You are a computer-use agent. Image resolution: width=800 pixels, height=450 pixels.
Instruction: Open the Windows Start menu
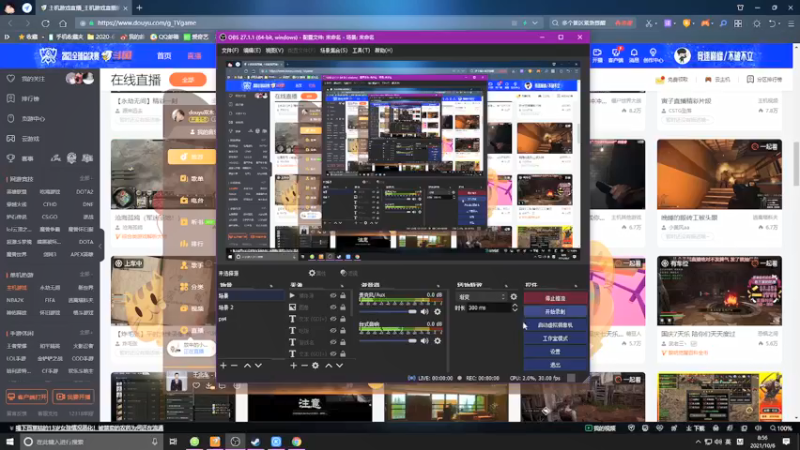10,441
